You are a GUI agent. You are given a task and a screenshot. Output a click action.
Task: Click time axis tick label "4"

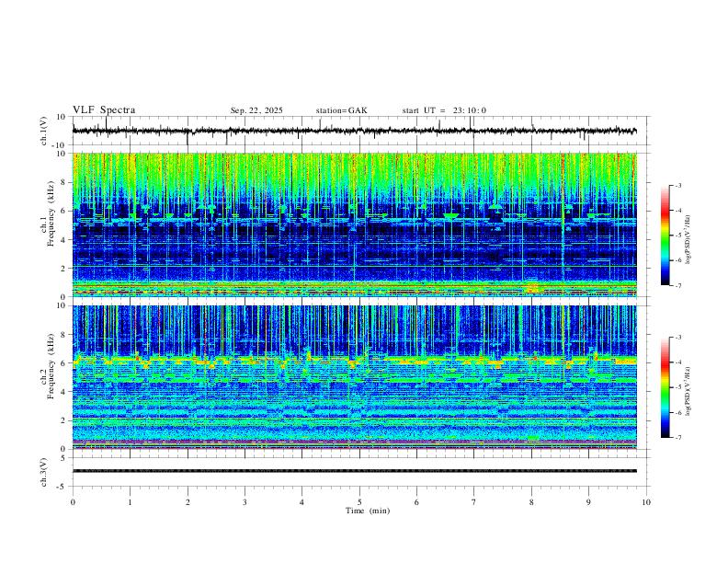coord(301,502)
